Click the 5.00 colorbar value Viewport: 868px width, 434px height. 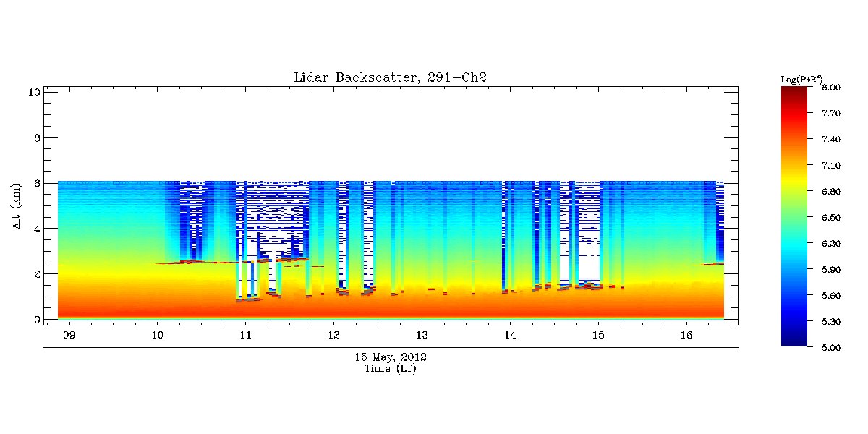tap(830, 348)
